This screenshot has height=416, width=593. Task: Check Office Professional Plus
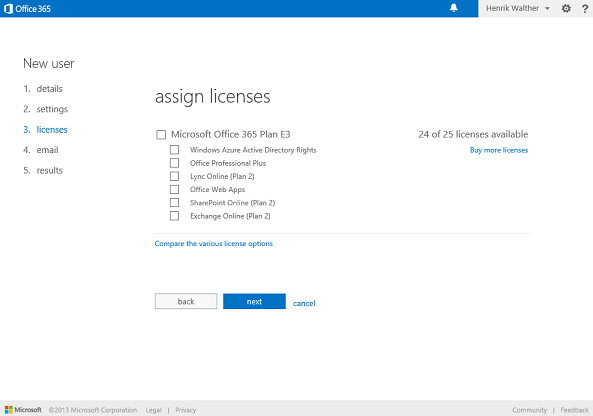pyautogui.click(x=174, y=163)
